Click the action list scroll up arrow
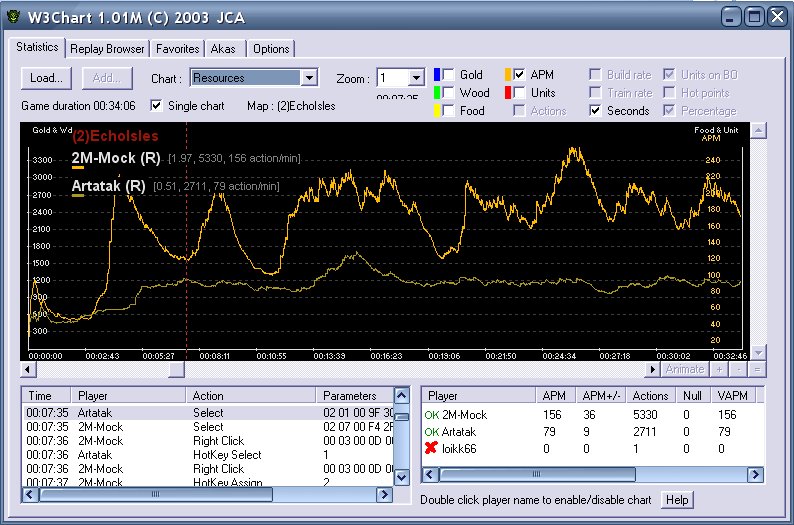This screenshot has width=794, height=525. (402, 395)
